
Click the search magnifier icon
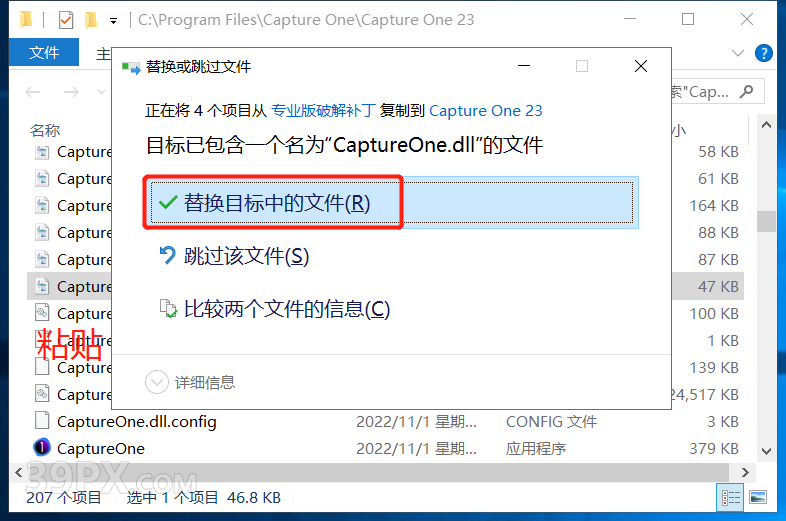point(746,91)
